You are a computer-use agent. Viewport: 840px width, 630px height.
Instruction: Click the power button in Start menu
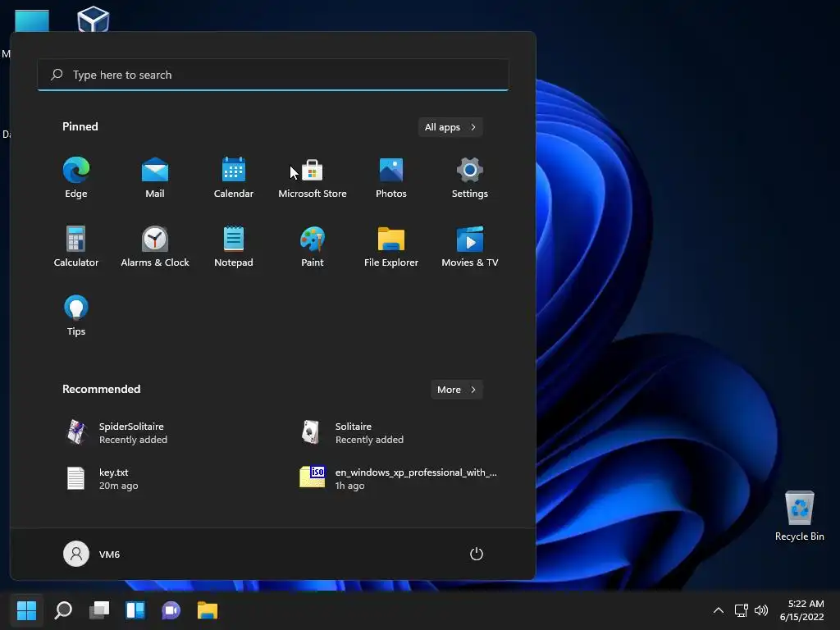pos(477,554)
